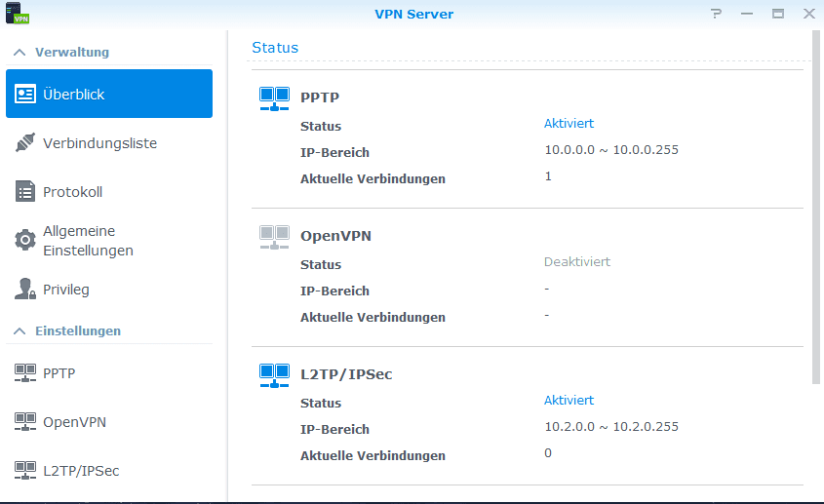Collapse the Einstellungen section chevron
824x504 pixels.
point(20,331)
